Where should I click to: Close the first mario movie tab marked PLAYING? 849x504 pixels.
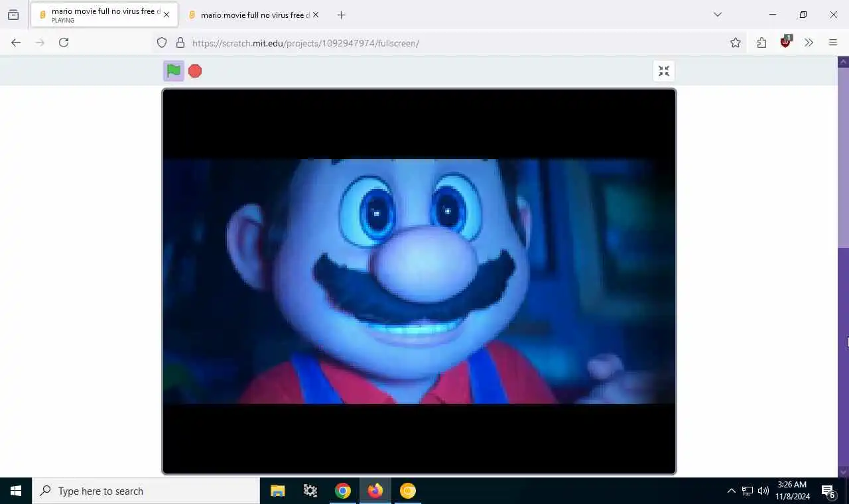point(166,15)
